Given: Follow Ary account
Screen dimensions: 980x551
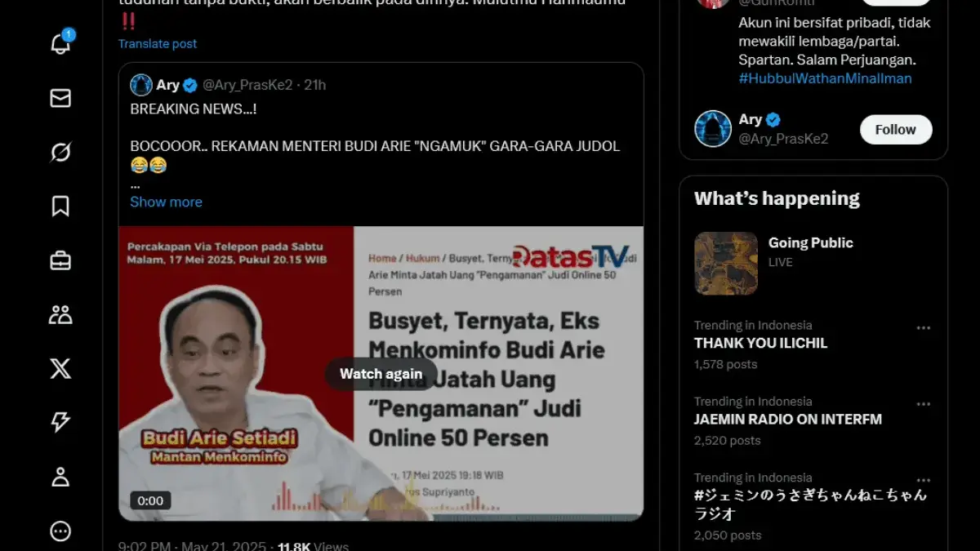Looking at the screenshot, I should point(896,129).
